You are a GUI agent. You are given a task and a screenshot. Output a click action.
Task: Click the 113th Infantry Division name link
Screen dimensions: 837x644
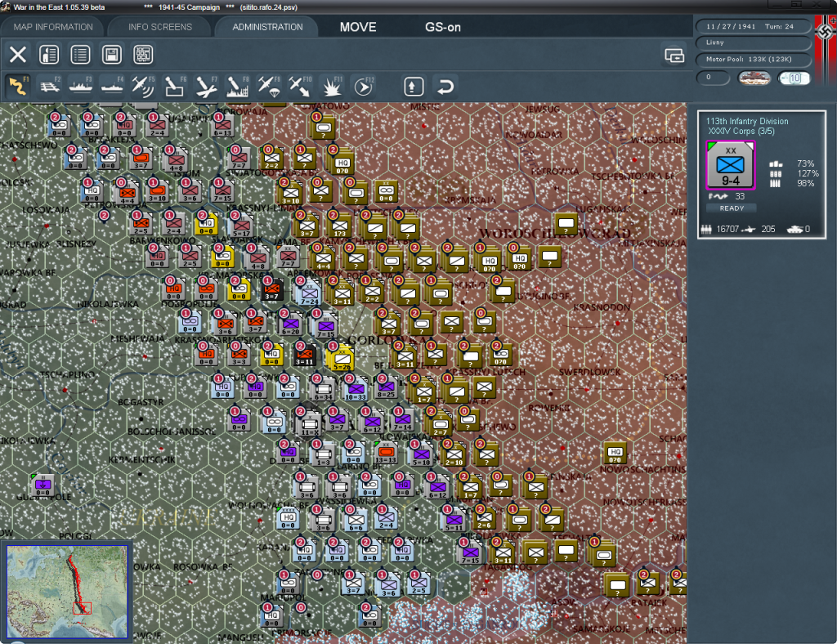point(747,121)
